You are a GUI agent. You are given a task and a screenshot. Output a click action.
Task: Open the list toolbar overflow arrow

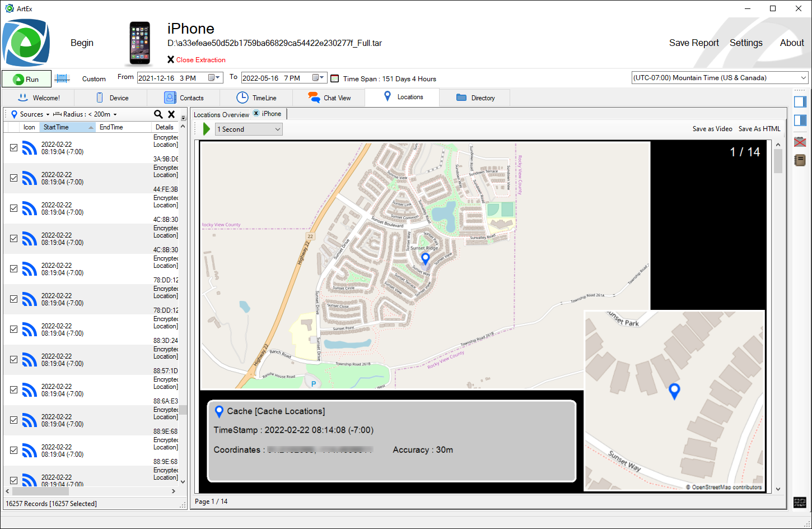183,118
